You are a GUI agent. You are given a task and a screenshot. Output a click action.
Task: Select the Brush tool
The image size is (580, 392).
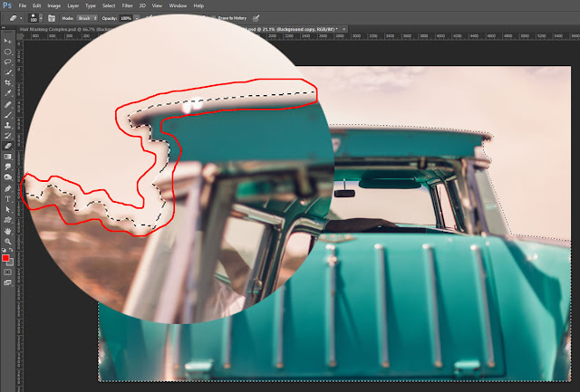coord(8,115)
